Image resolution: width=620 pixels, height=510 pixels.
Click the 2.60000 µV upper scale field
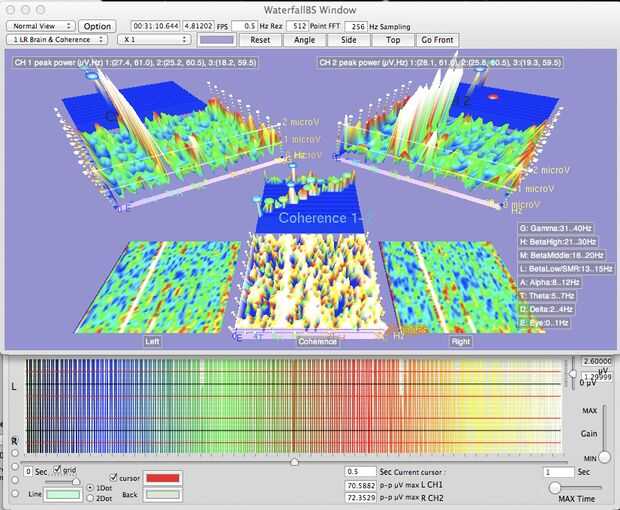597,361
